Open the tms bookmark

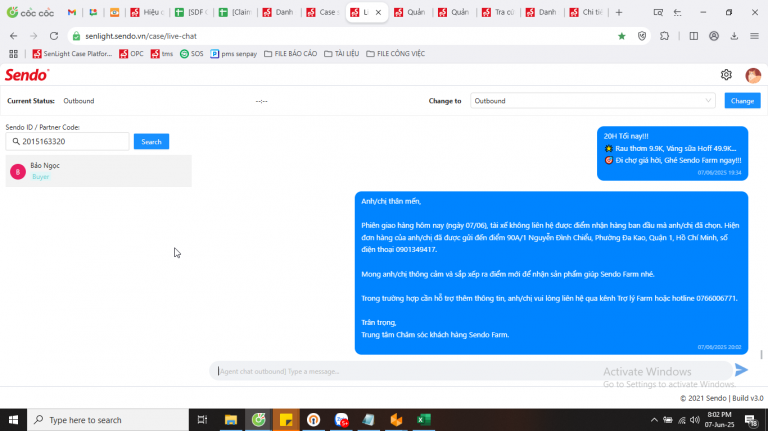[162, 54]
